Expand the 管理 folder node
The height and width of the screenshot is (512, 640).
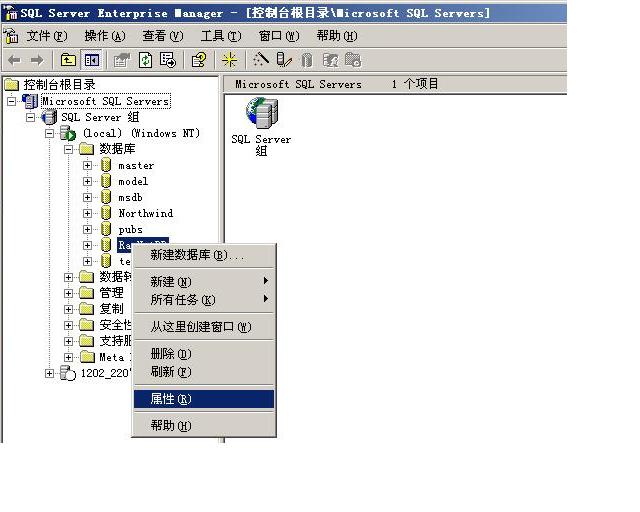click(68, 293)
